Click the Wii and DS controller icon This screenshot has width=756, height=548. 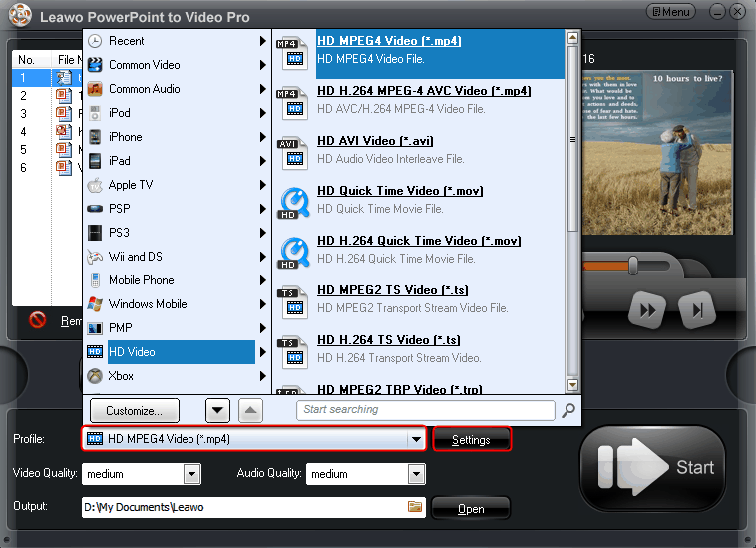coord(95,257)
